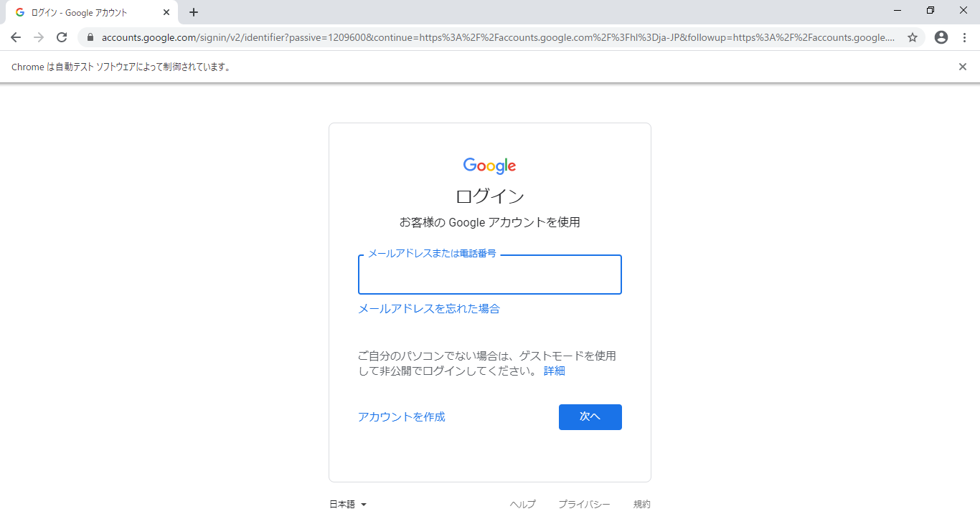This screenshot has width=980, height=529.
Task: Open the Chrome three-dot menu
Action: click(x=964, y=37)
